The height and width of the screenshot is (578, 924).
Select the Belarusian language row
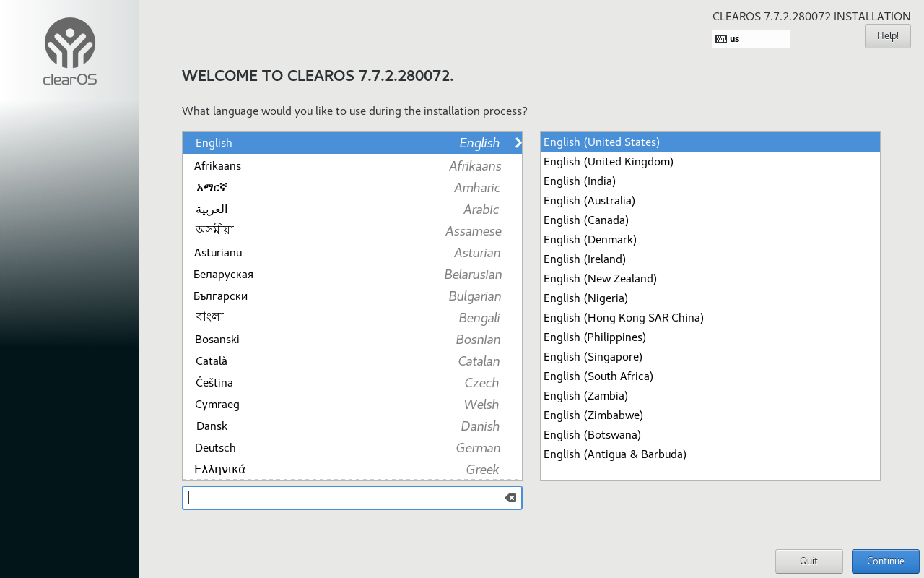point(352,275)
